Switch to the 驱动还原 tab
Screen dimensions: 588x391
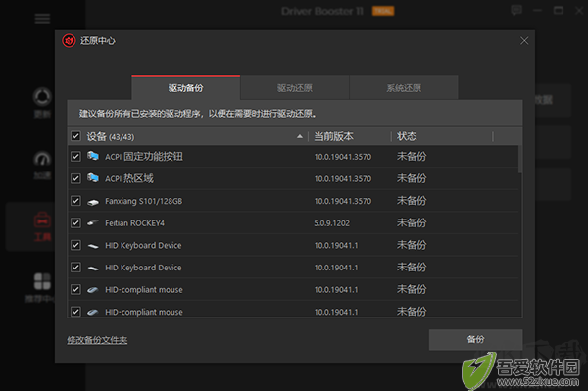[x=295, y=88]
